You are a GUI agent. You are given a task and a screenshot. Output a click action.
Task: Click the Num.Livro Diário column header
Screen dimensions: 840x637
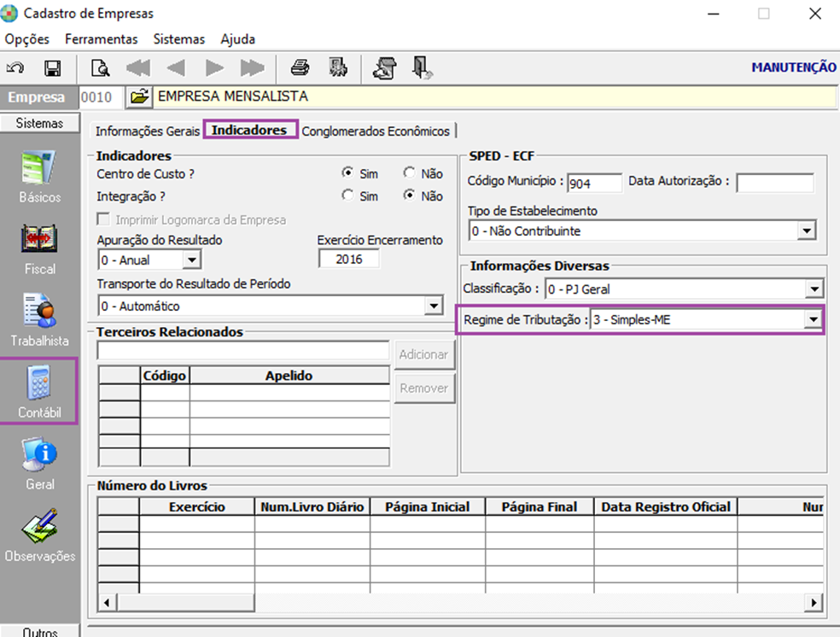312,507
